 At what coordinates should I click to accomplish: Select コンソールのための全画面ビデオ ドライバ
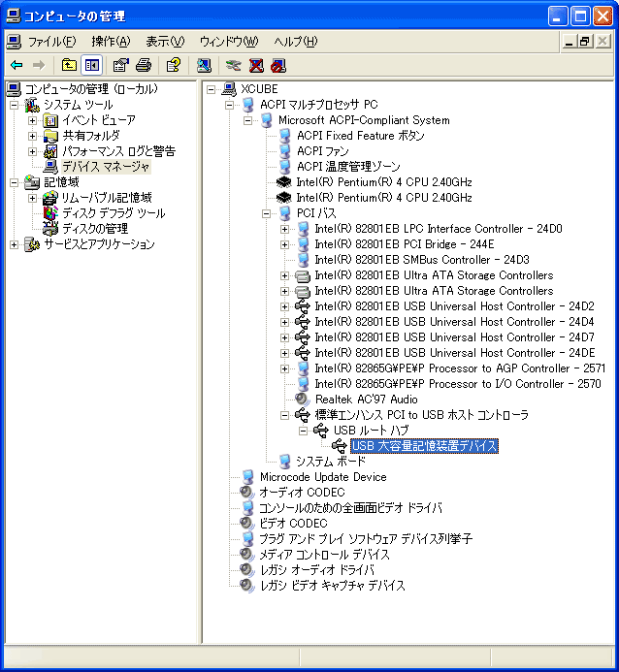pos(350,508)
